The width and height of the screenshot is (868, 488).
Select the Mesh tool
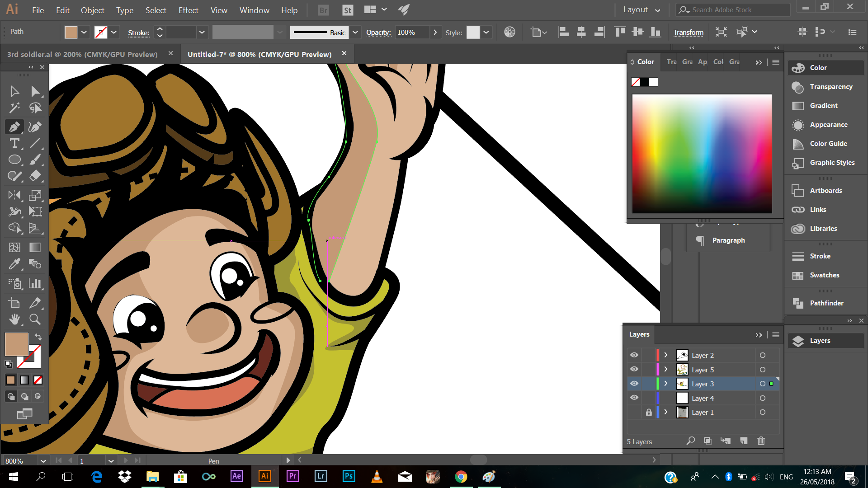click(14, 247)
